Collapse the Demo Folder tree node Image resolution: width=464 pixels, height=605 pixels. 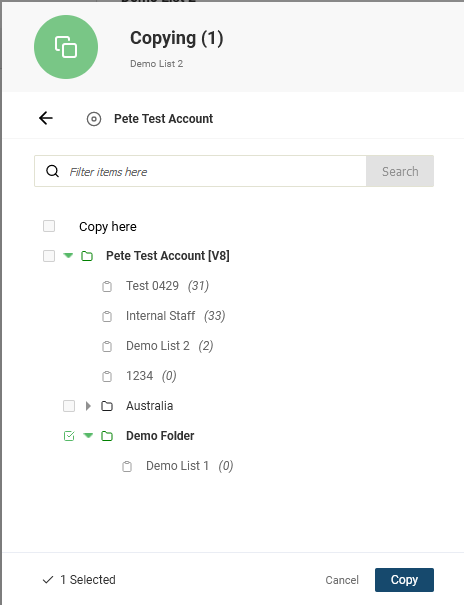pos(88,436)
